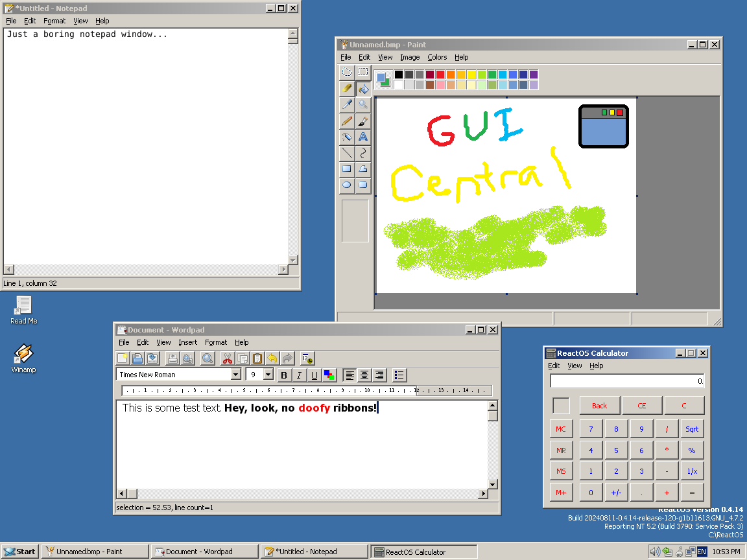The width and height of the screenshot is (747, 560).
Task: Pick the red color swatch in Paint palette
Action: click(x=440, y=75)
